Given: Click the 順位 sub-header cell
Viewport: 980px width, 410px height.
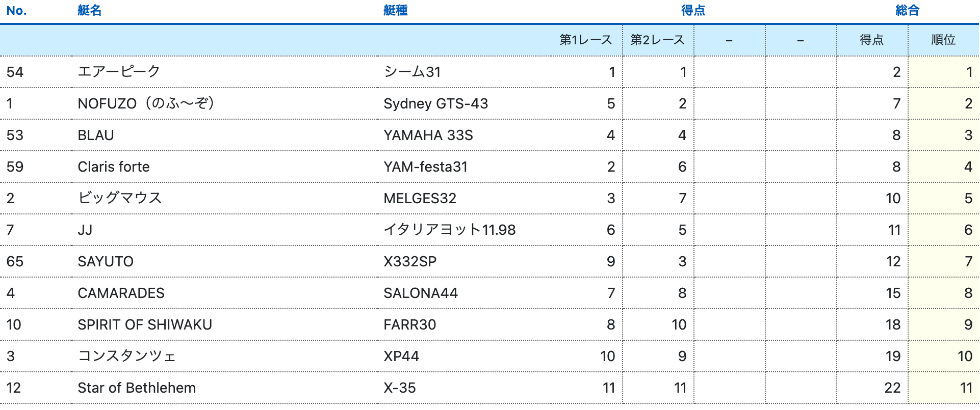Looking at the screenshot, I should point(943,40).
